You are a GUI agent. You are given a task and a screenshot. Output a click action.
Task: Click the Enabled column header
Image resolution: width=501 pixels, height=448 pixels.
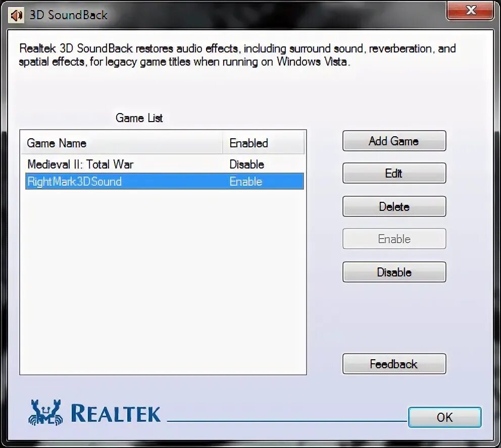(x=264, y=143)
